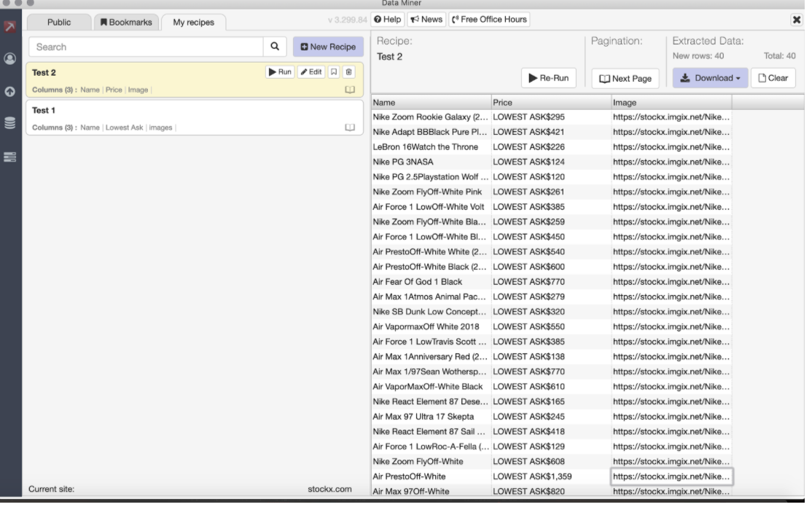This screenshot has width=812, height=507.
Task: Open the book icon on Test 1 recipe
Action: pyautogui.click(x=350, y=127)
